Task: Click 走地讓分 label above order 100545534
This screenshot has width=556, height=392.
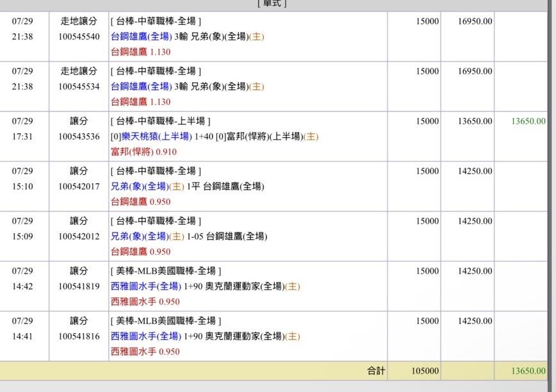Action: [79, 71]
